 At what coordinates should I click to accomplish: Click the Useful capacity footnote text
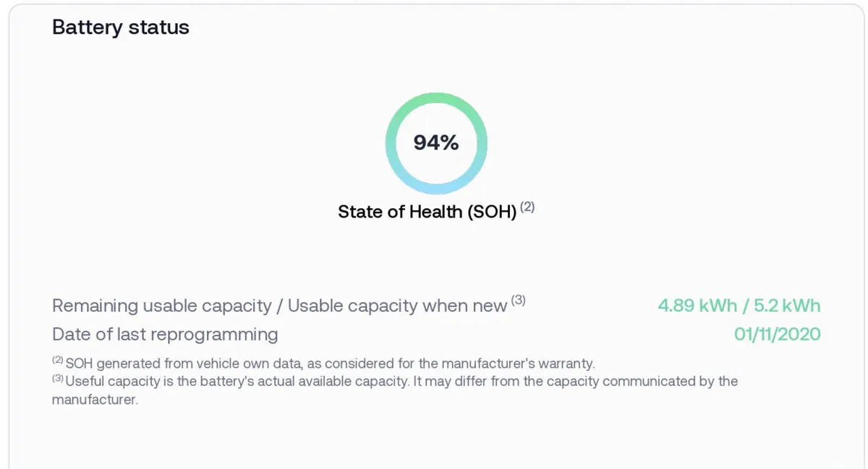[x=395, y=390]
